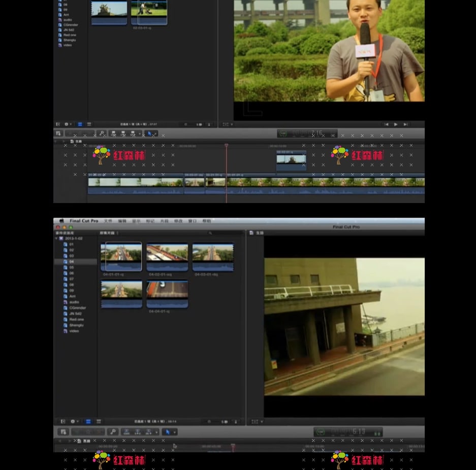The width and height of the screenshot is (476, 470).
Task: Click Append edit button in bottom window
Action: pos(148,432)
